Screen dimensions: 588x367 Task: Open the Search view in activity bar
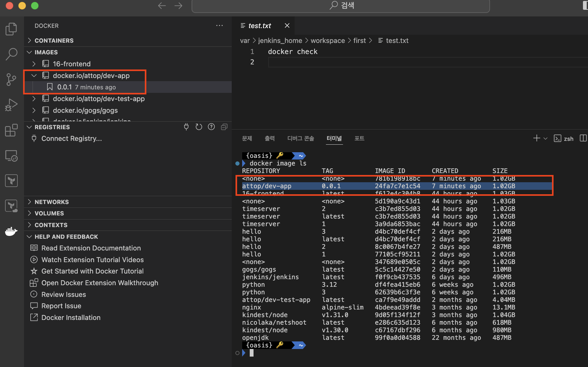[x=11, y=54]
